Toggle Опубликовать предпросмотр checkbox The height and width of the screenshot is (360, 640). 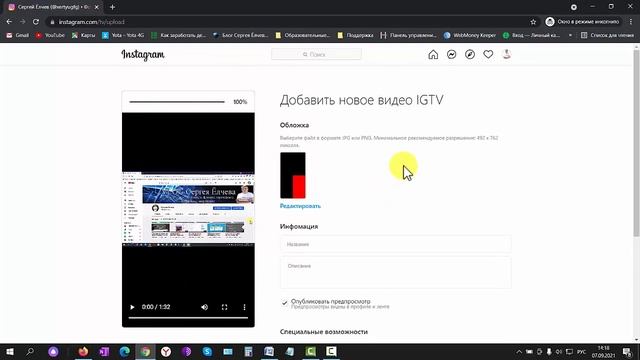tap(284, 302)
